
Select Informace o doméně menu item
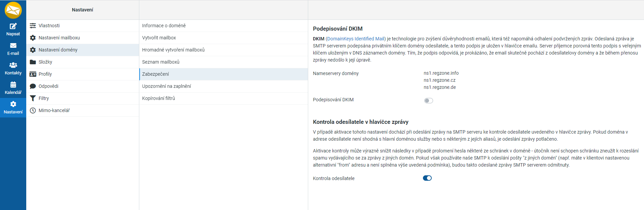tap(164, 26)
